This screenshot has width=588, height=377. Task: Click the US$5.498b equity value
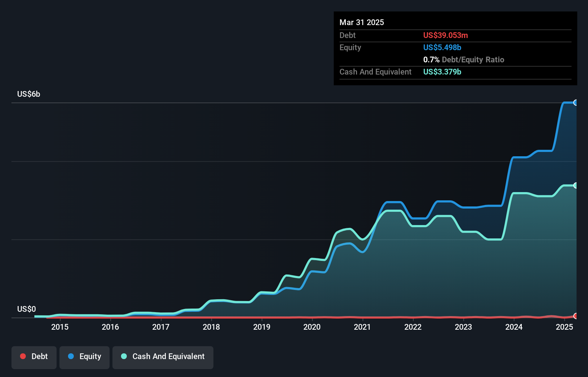tap(442, 47)
